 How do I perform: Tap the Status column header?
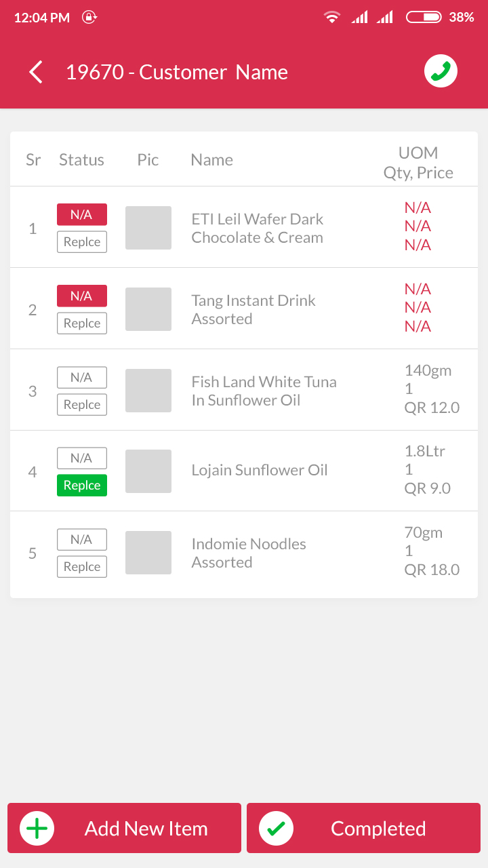[x=81, y=159]
